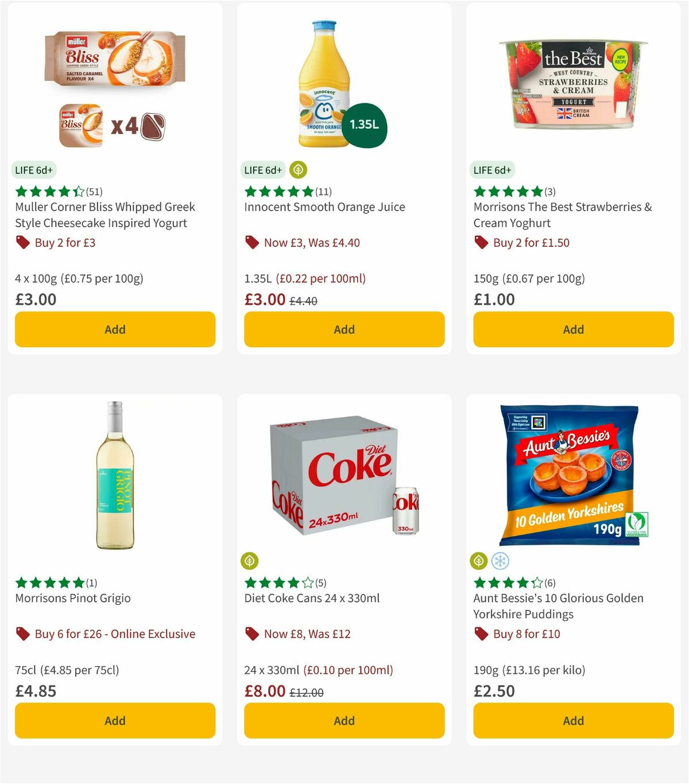Image resolution: width=689 pixels, height=784 pixels.
Task: Open Morrisons The Best Strawberries & Cream Yoghurt
Action: 562,215
